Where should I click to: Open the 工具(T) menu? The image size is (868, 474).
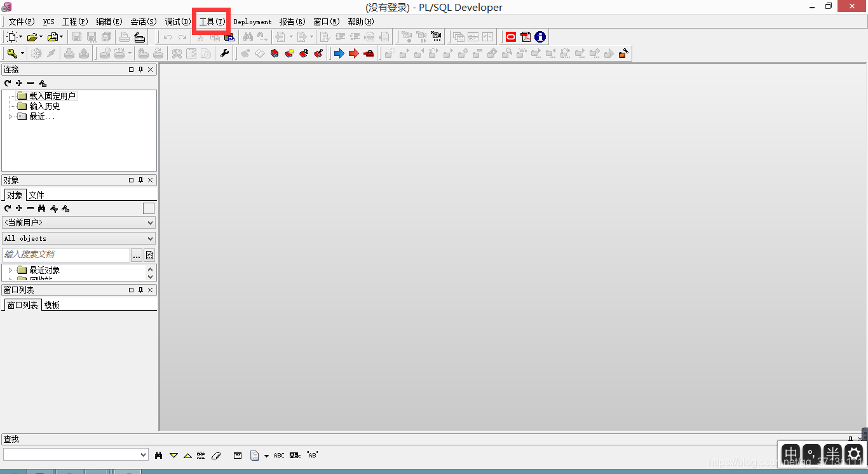pyautogui.click(x=212, y=22)
